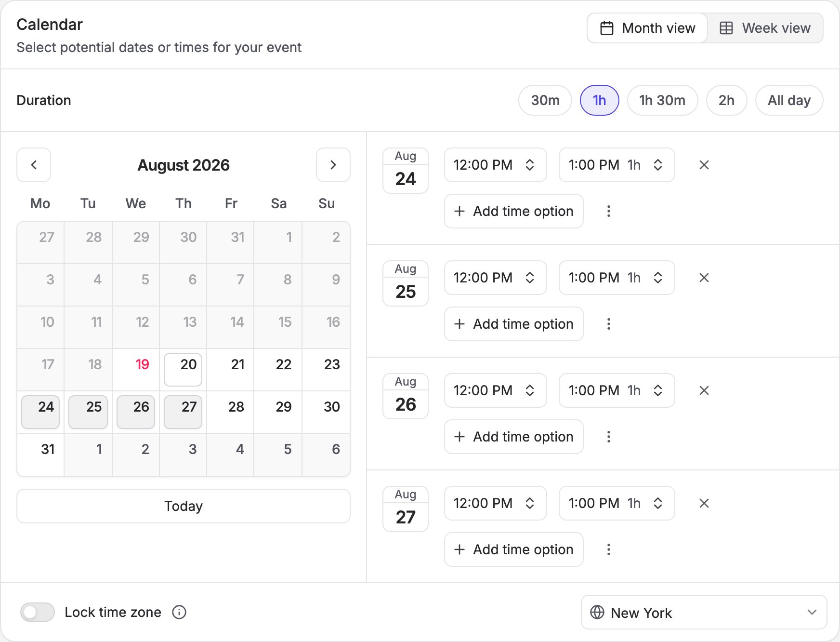
Task: Remove the Aug 27 time slot
Action: [x=704, y=503]
